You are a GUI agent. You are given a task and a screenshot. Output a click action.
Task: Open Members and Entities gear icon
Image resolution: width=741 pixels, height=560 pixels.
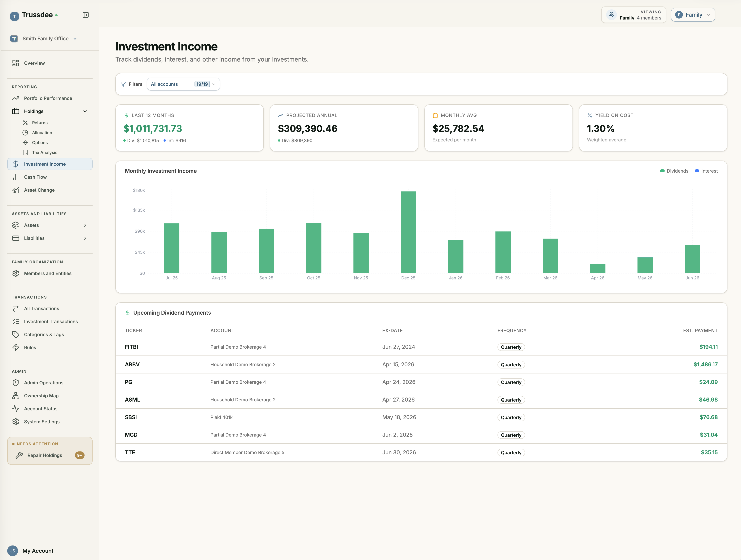16,274
